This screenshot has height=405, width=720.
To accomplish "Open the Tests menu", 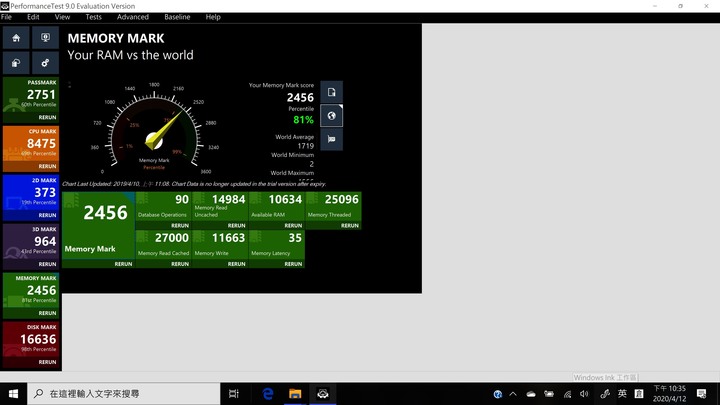I will 93,17.
